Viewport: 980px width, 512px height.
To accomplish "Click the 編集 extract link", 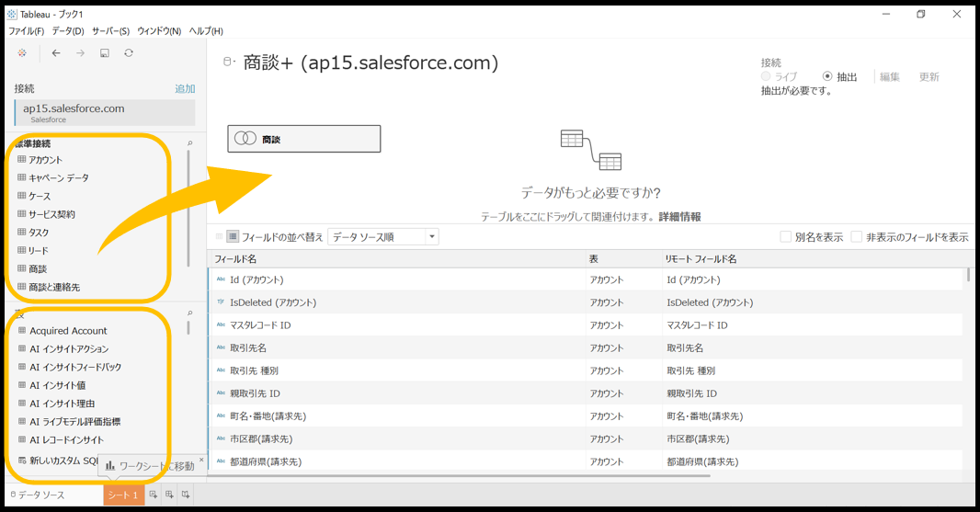I will point(890,77).
